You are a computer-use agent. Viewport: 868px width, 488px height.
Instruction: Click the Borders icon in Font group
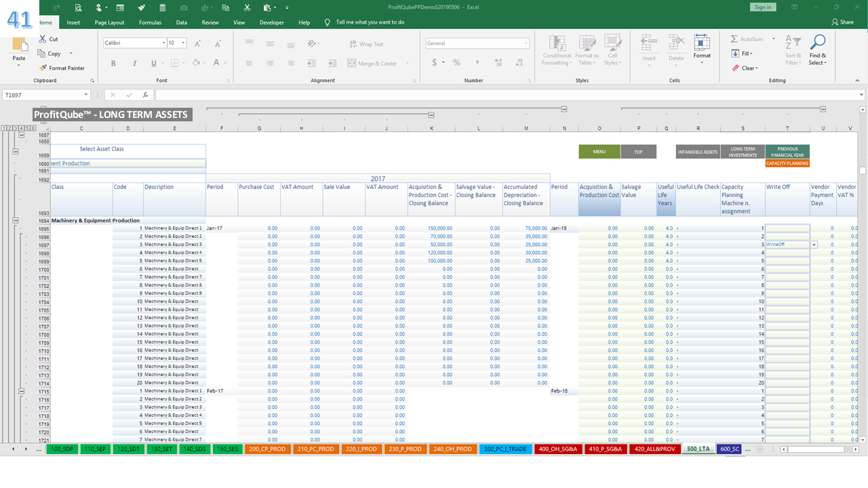174,63
